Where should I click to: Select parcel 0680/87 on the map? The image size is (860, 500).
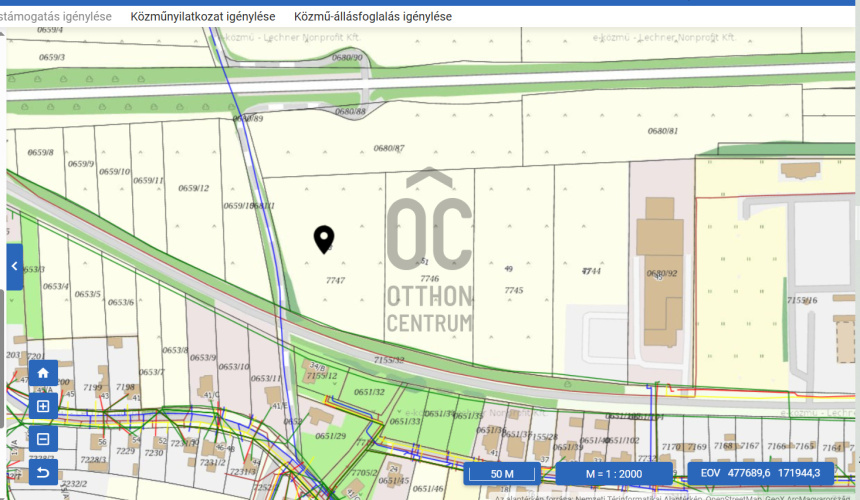[x=388, y=148]
